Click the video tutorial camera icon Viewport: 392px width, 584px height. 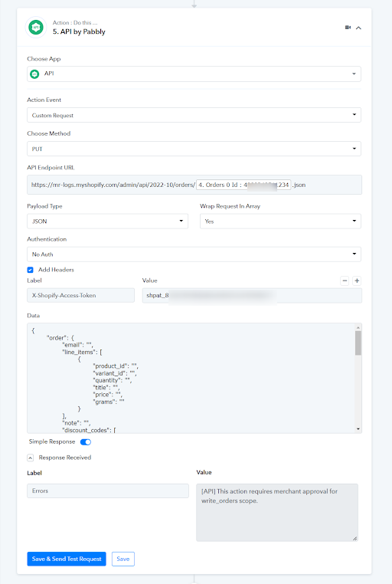coord(348,27)
